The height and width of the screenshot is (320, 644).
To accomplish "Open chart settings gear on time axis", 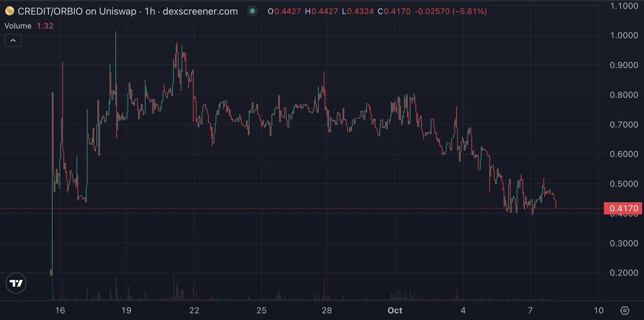I will (x=625, y=310).
